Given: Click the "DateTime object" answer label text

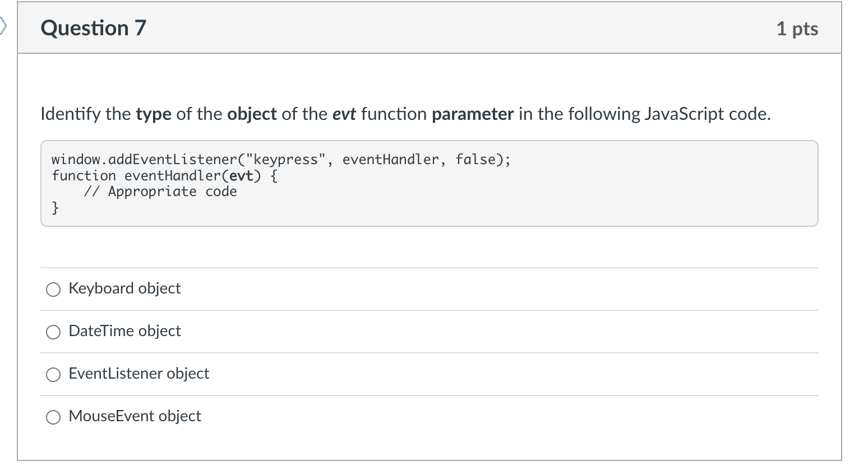Looking at the screenshot, I should coord(124,331).
